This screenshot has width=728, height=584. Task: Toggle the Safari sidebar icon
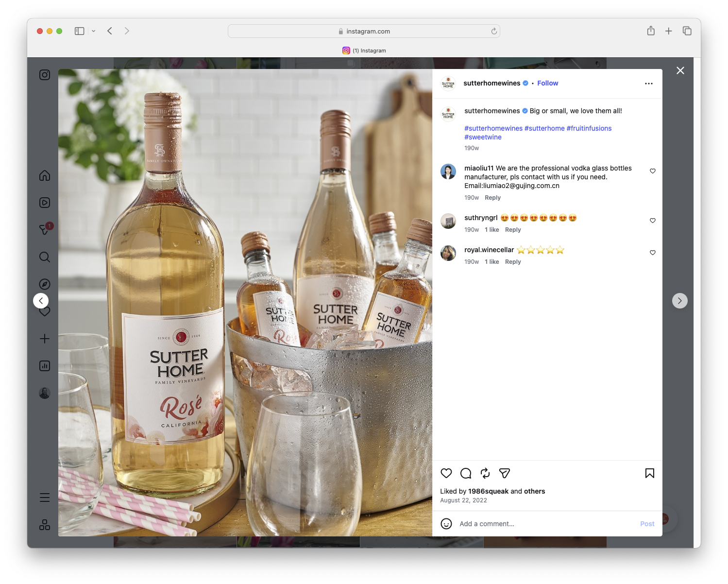tap(80, 31)
